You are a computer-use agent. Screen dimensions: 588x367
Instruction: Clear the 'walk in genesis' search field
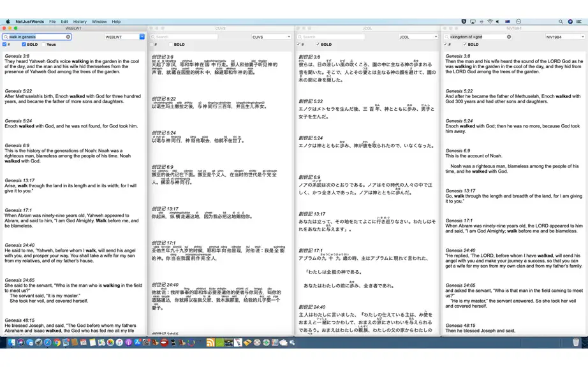point(68,37)
